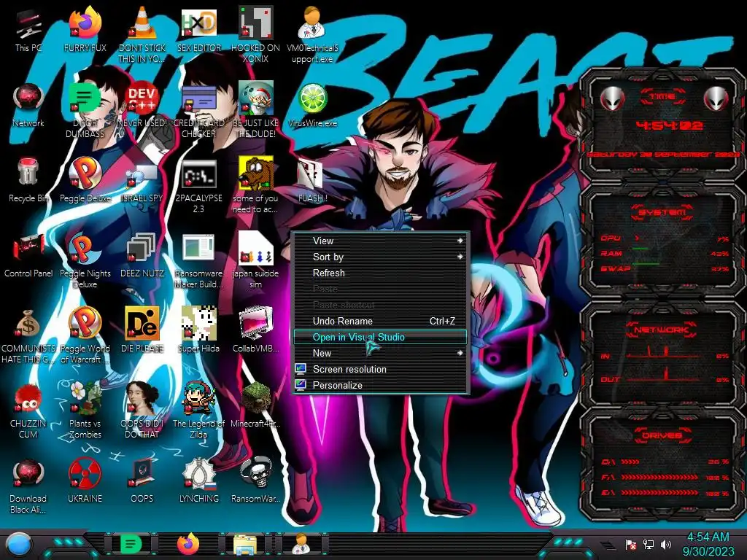Select the OOPS headset icon
Screen dimensions: 747x560
(x=142, y=481)
